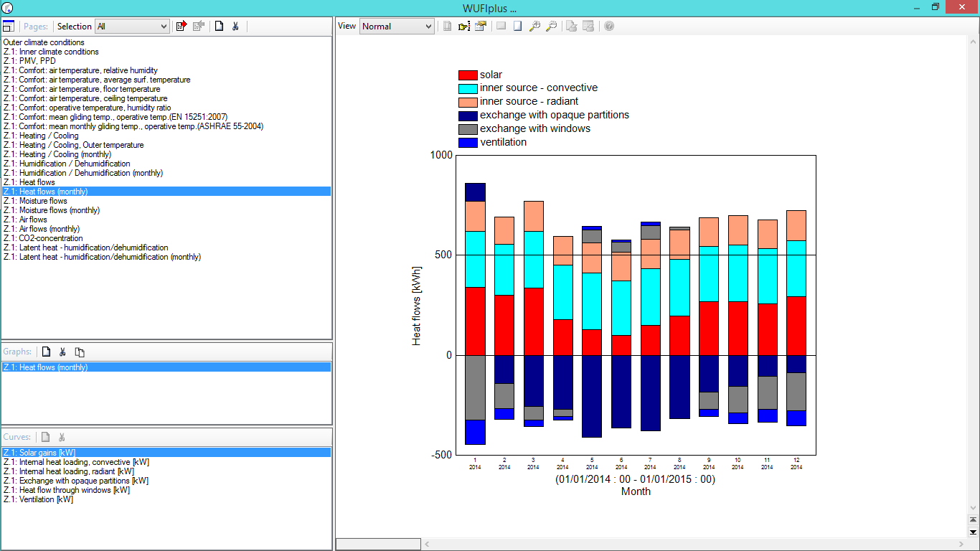Open the Selection dropdown showing All
This screenshot has width=980, height=551.
tap(132, 27)
